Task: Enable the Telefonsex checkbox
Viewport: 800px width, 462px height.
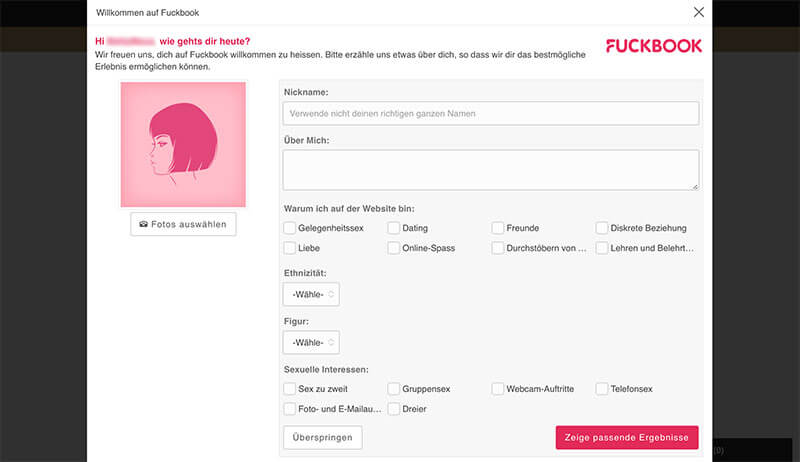Action: tap(602, 389)
